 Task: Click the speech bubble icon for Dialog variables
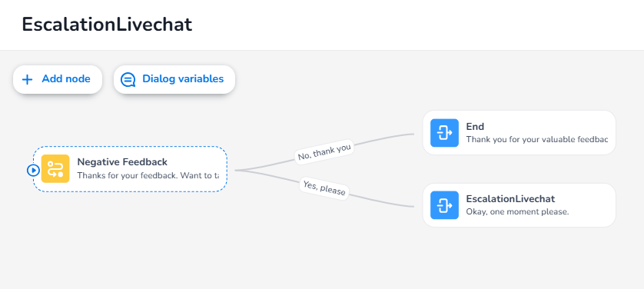(128, 79)
